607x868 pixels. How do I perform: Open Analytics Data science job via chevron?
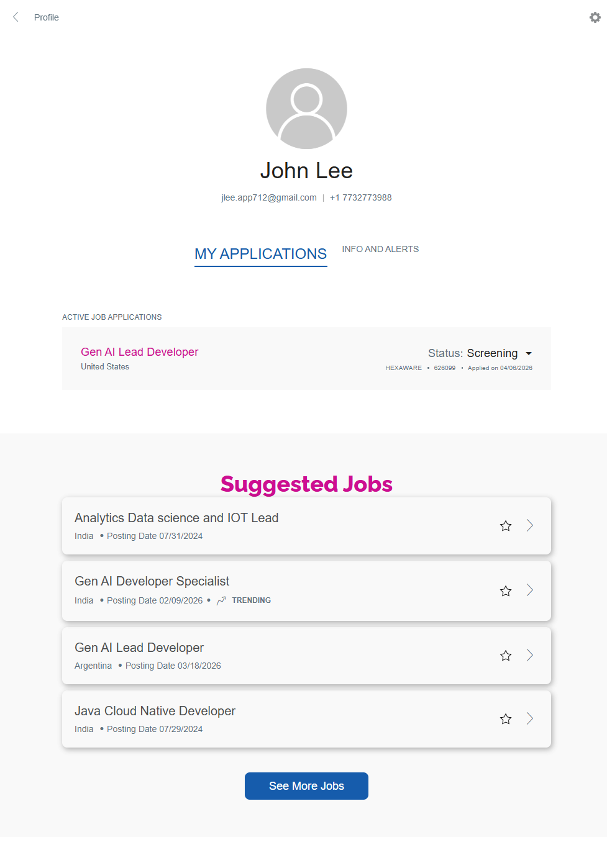(x=530, y=526)
